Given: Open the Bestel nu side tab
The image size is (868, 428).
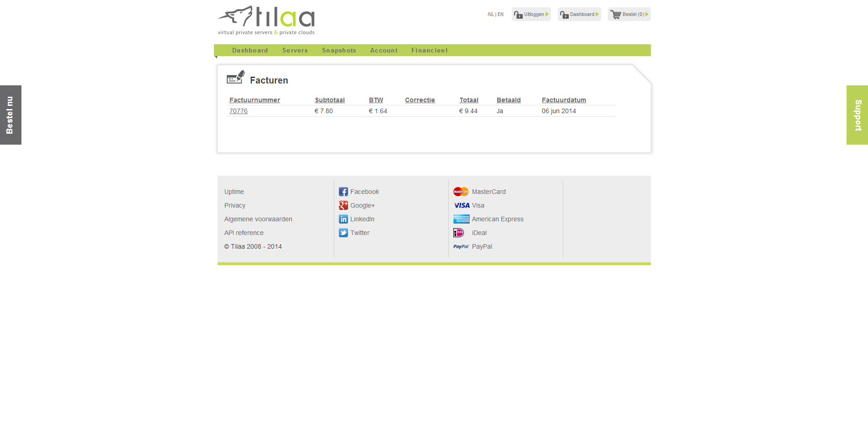Looking at the screenshot, I should coord(10,115).
